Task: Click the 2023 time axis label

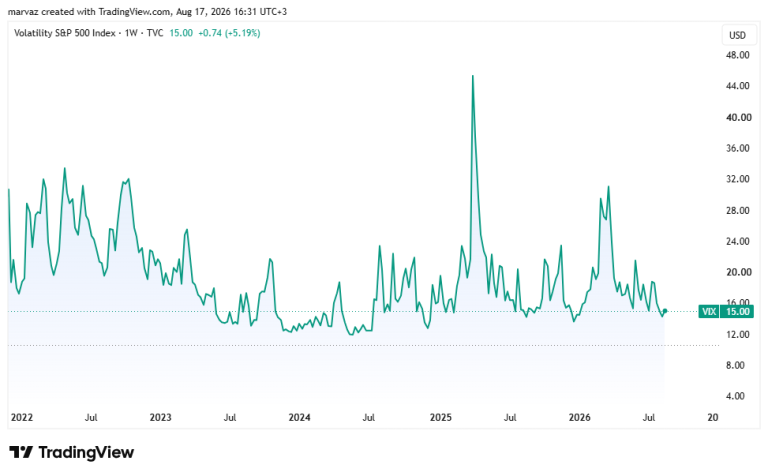Action: 161,418
